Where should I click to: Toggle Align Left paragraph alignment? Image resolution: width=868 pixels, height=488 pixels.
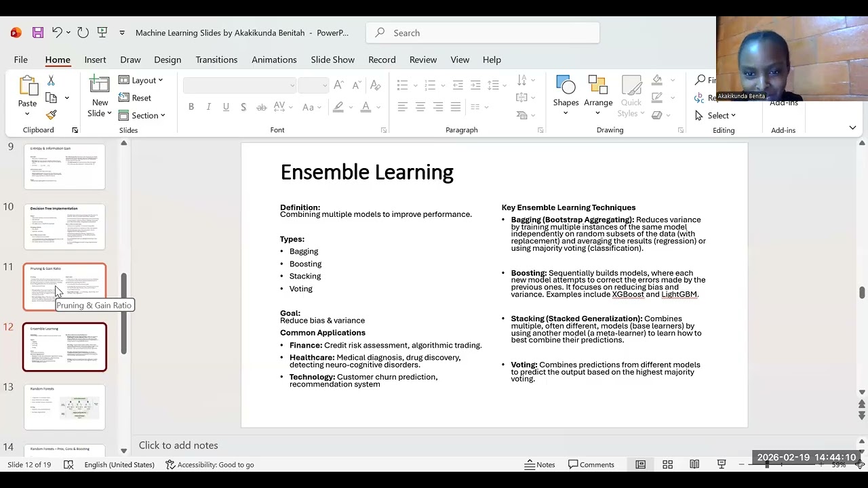click(x=403, y=106)
